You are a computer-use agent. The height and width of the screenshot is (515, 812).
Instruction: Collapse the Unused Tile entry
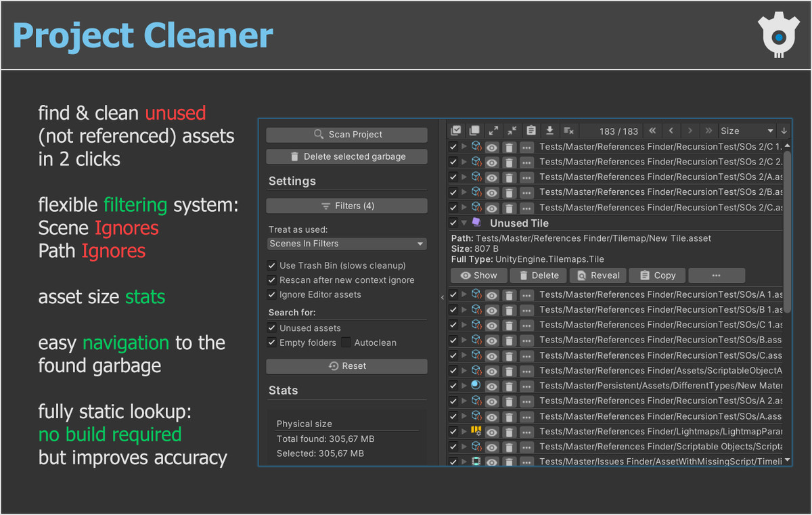click(464, 223)
